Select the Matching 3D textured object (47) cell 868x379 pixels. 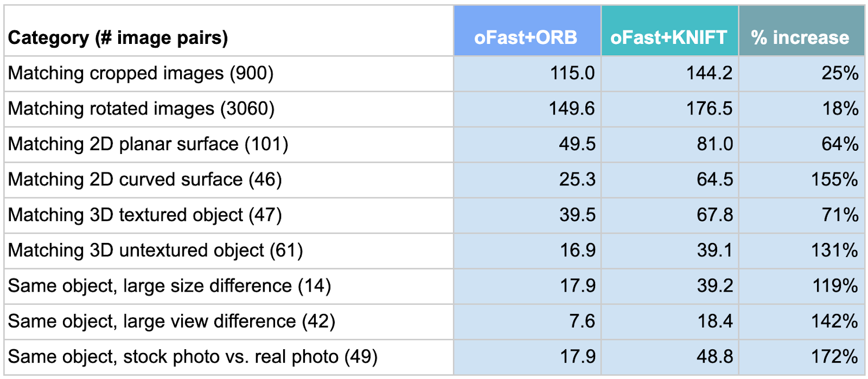(145, 215)
